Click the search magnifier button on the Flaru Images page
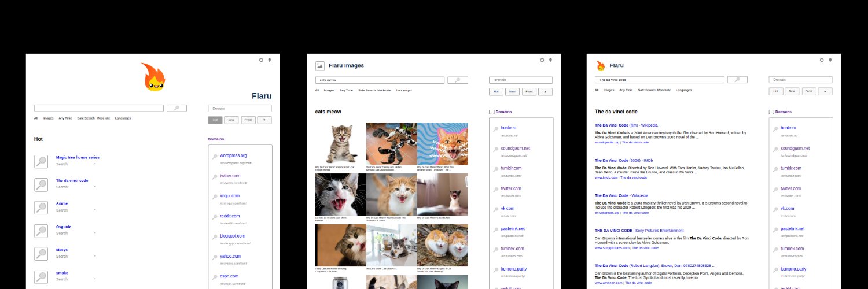The image size is (868, 289). pyautogui.click(x=458, y=80)
